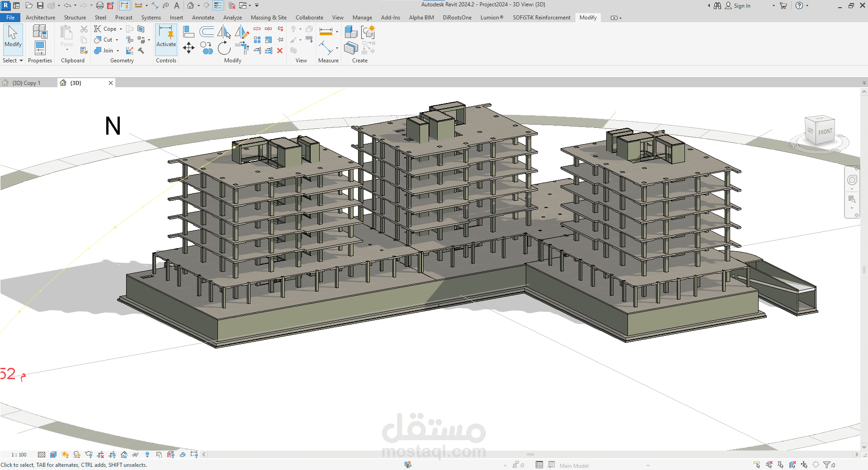Click the Save icon in quick access

(40, 5)
